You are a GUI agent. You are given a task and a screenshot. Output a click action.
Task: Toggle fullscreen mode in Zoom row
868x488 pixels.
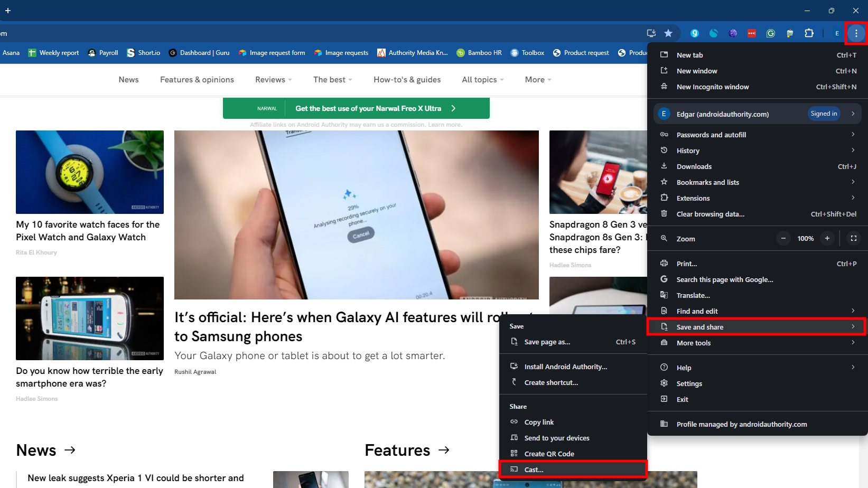click(853, 238)
